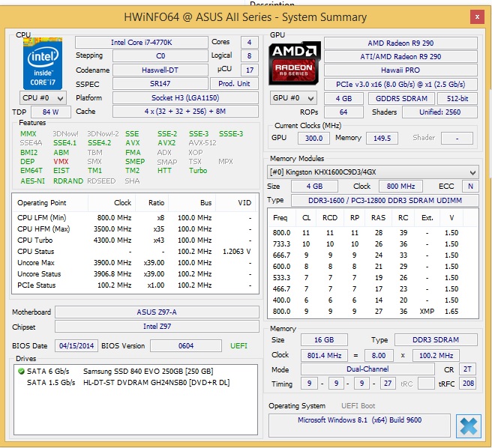Select the PCIe Status row
This screenshot has height=448, width=492.
[x=135, y=285]
